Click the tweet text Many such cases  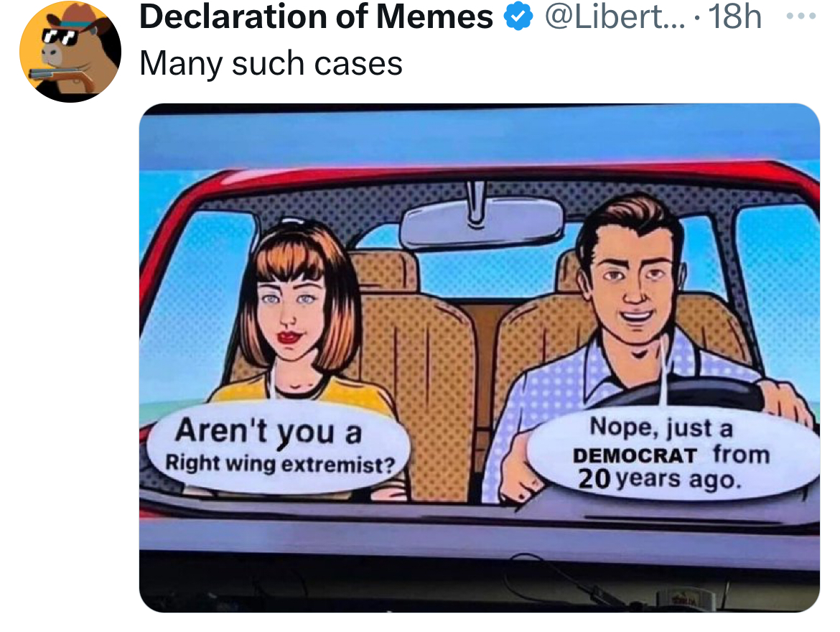[x=271, y=64]
